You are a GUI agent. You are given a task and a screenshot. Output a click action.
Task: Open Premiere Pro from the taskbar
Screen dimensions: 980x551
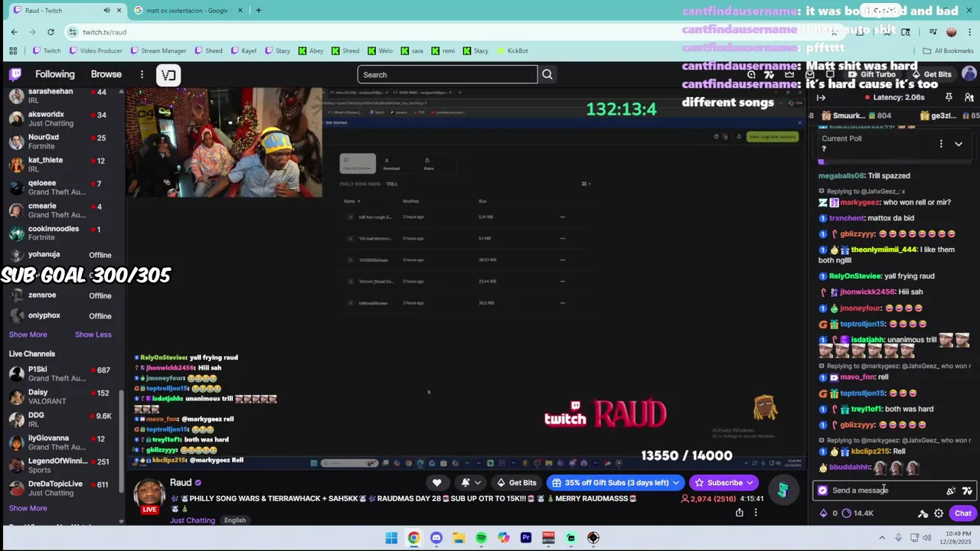(x=526, y=538)
